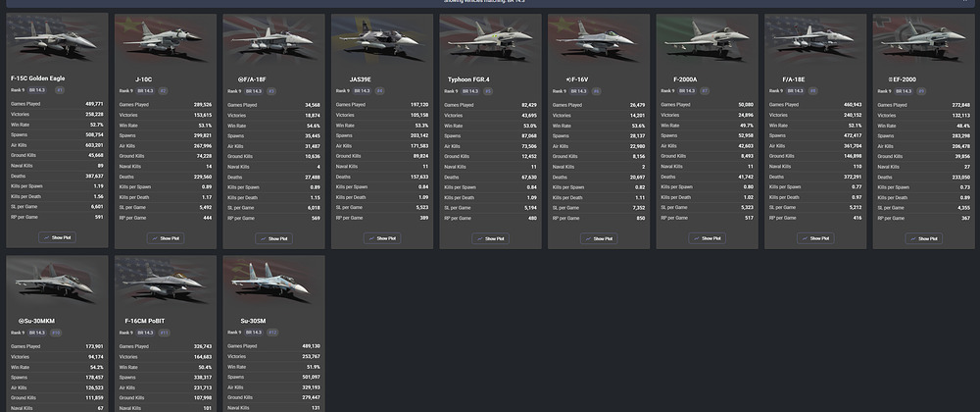The image size is (980, 412).
Task: Select the BR 14.3 tag on Su-30SM card
Action: [x=254, y=333]
